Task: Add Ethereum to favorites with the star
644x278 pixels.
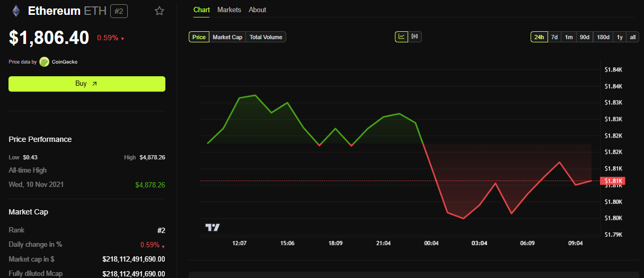Action: tap(160, 11)
